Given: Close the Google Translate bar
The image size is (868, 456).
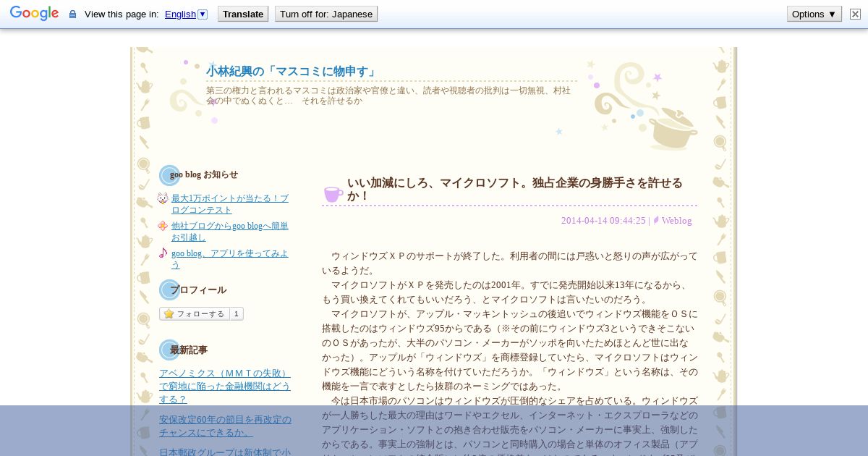Looking at the screenshot, I should coord(855,14).
